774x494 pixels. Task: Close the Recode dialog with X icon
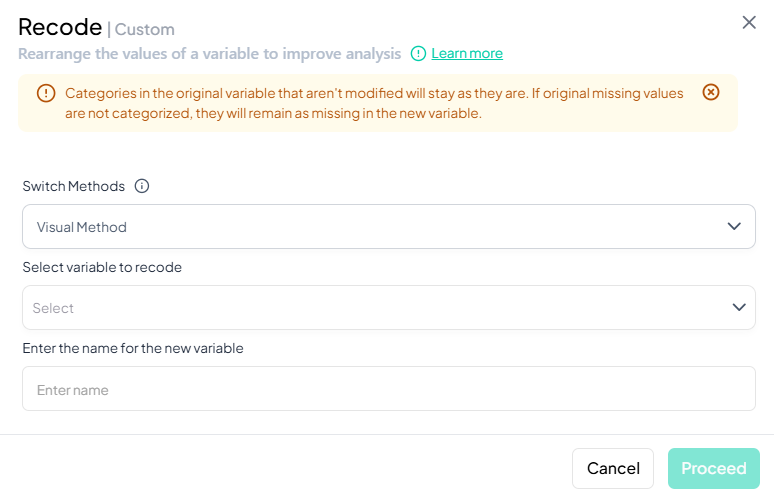(x=749, y=22)
